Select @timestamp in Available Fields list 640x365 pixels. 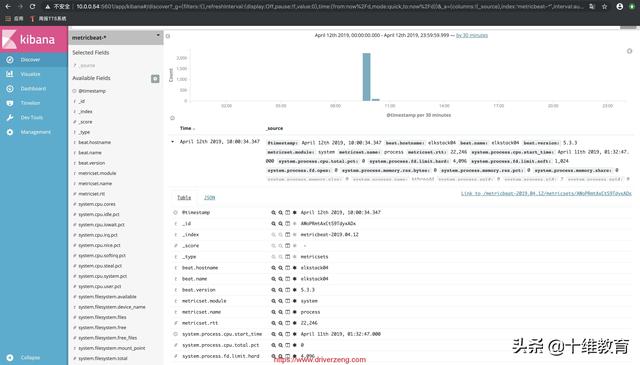tap(92, 91)
